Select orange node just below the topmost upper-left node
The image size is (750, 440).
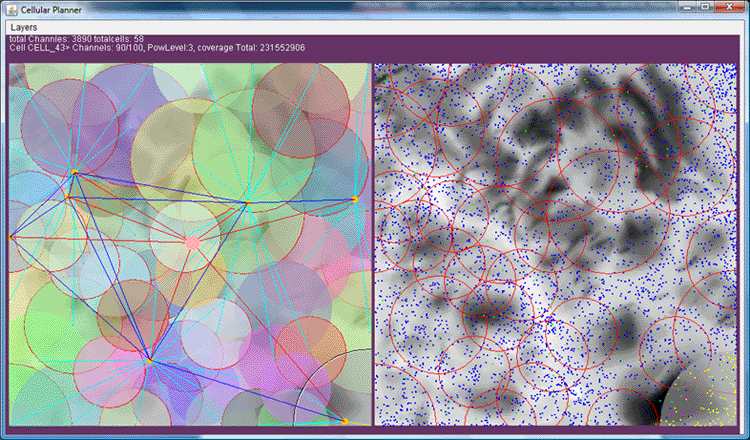pyautogui.click(x=67, y=197)
